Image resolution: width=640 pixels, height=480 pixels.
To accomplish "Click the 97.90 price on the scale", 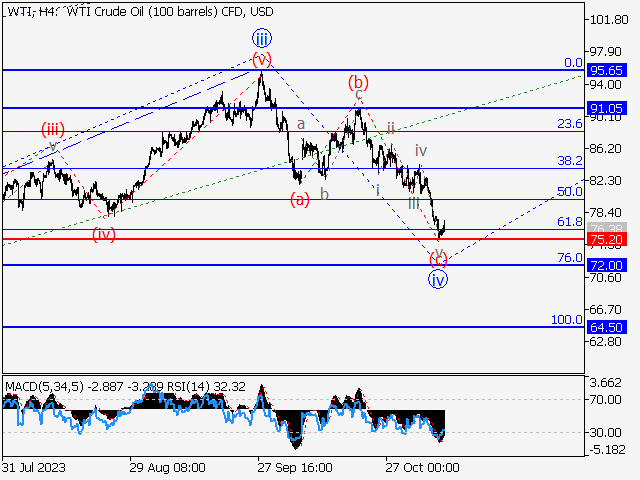I will [605, 52].
